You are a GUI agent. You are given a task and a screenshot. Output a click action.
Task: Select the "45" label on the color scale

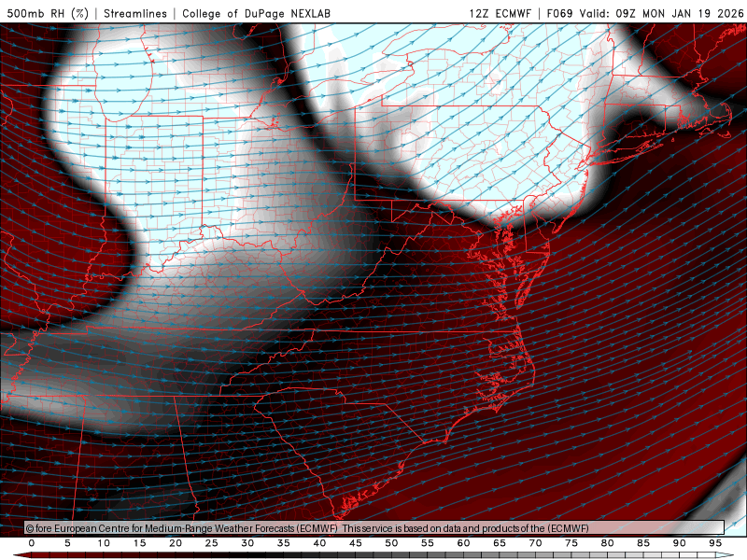[x=356, y=543]
